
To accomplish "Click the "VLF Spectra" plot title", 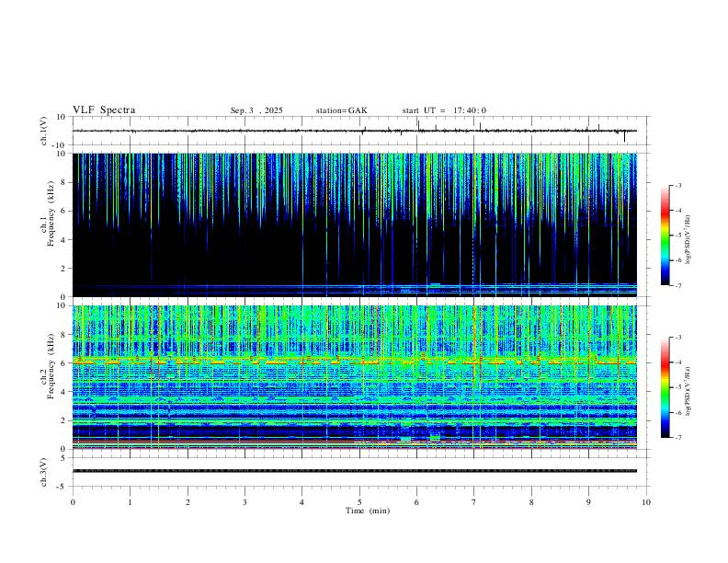I will [x=104, y=110].
